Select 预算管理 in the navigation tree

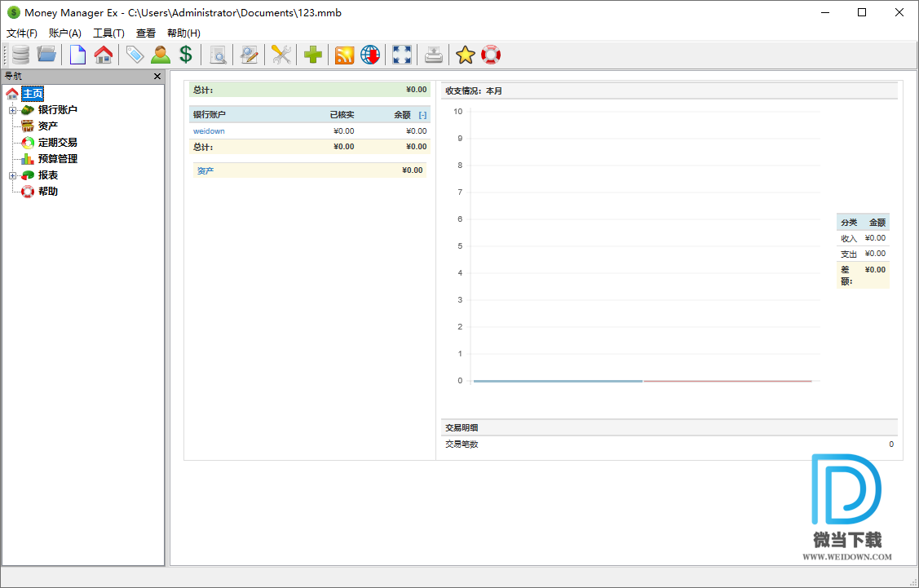point(57,159)
